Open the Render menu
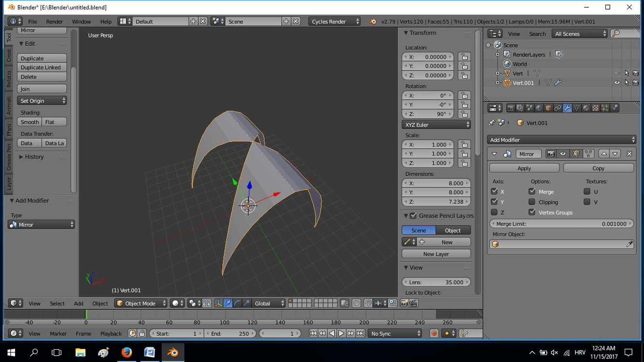This screenshot has width=644, height=362. click(54, 22)
